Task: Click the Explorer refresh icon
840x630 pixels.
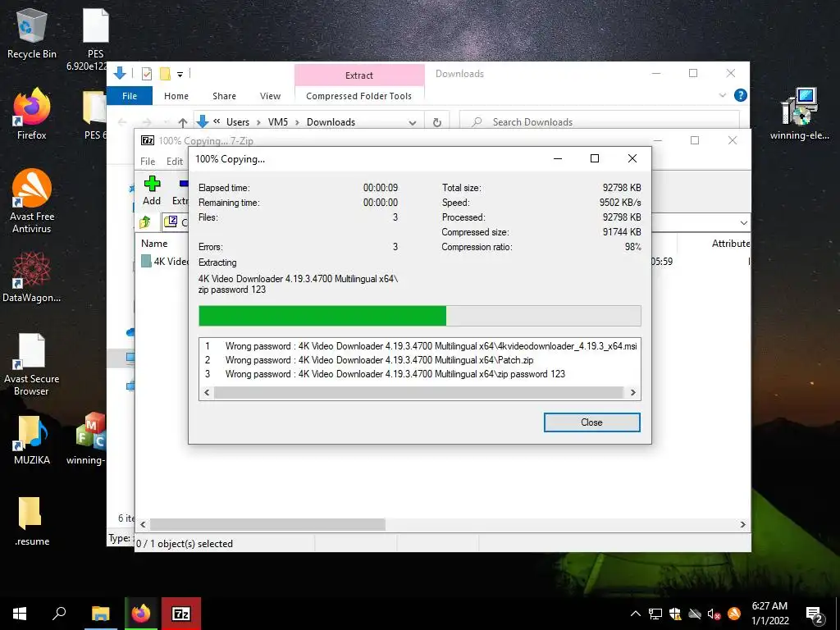Action: pos(437,123)
